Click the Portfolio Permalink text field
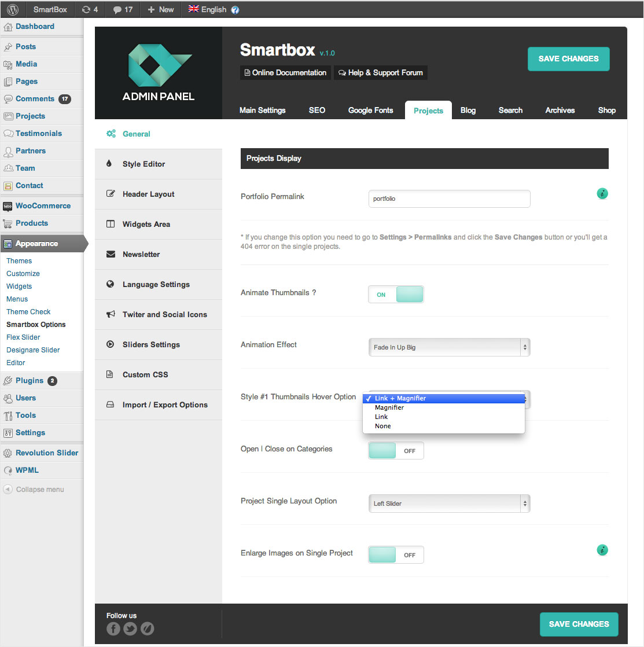 click(449, 198)
